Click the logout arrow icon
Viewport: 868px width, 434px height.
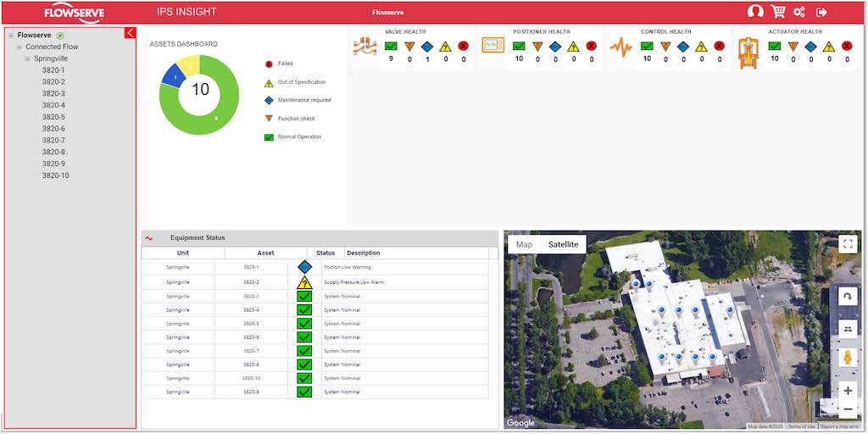click(x=821, y=12)
